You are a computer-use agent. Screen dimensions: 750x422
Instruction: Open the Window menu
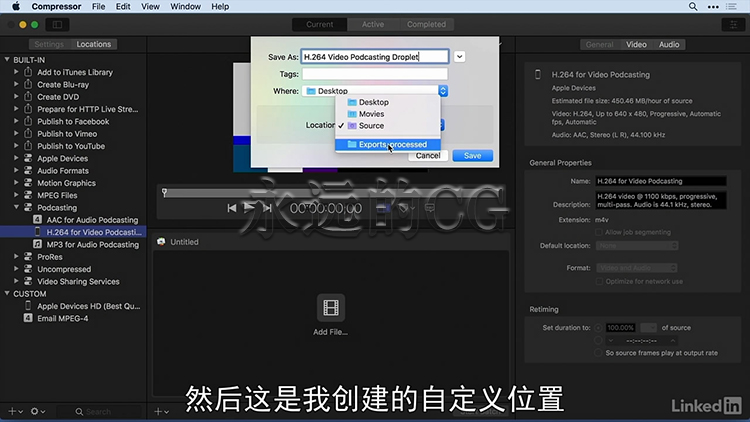pos(186,7)
